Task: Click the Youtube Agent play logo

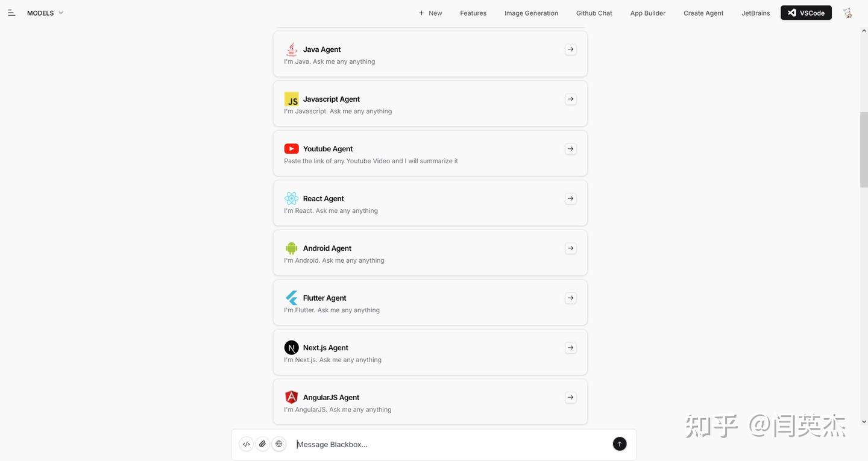Action: [x=291, y=149]
